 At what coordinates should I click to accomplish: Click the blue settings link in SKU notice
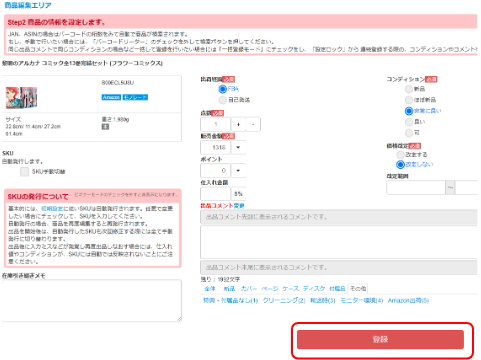tap(52, 209)
